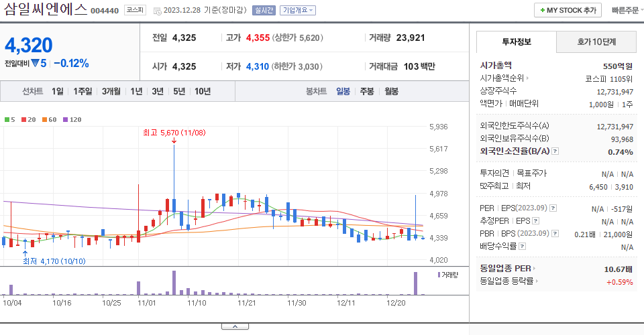Click the 거래대금 value 103 백만
Viewport: 644px width, 335px height.
pyautogui.click(x=419, y=66)
